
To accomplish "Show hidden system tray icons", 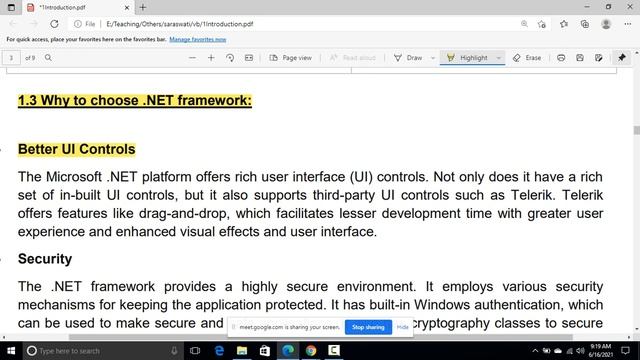I will pyautogui.click(x=535, y=351).
